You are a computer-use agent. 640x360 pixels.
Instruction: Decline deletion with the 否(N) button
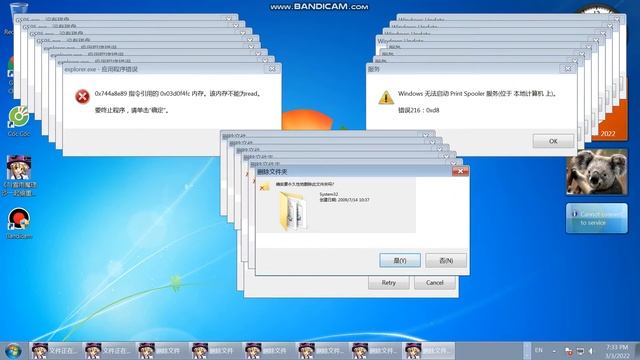tap(446, 260)
